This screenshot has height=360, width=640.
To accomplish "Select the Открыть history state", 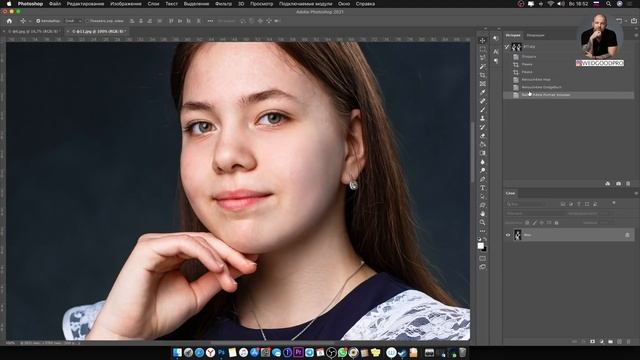I will (529, 57).
